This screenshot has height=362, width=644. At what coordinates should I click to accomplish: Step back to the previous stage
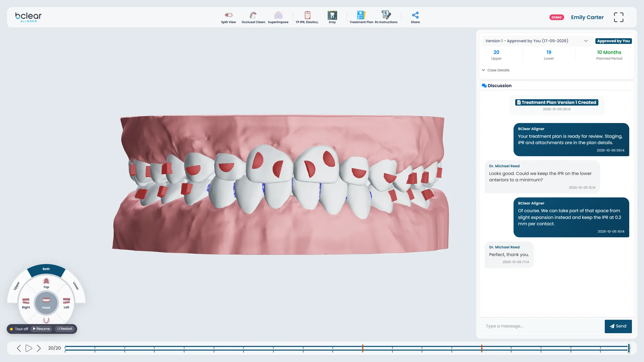click(x=19, y=348)
